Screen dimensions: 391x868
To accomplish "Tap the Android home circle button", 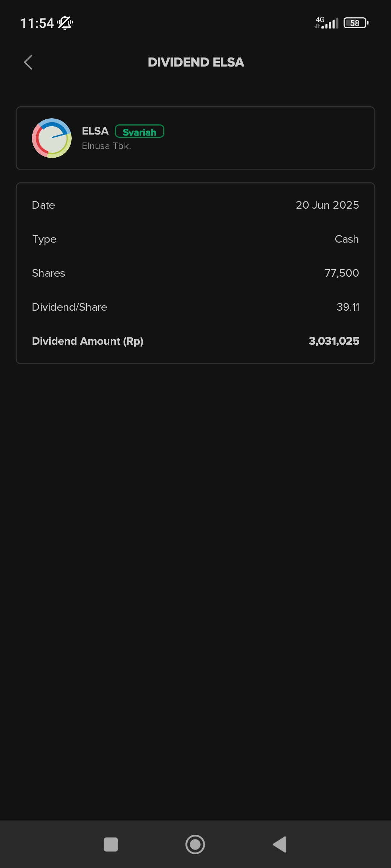I will point(195,844).
